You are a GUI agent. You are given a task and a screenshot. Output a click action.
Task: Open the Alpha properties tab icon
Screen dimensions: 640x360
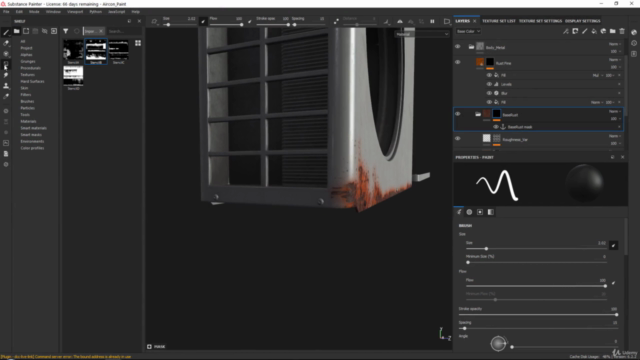tap(469, 212)
